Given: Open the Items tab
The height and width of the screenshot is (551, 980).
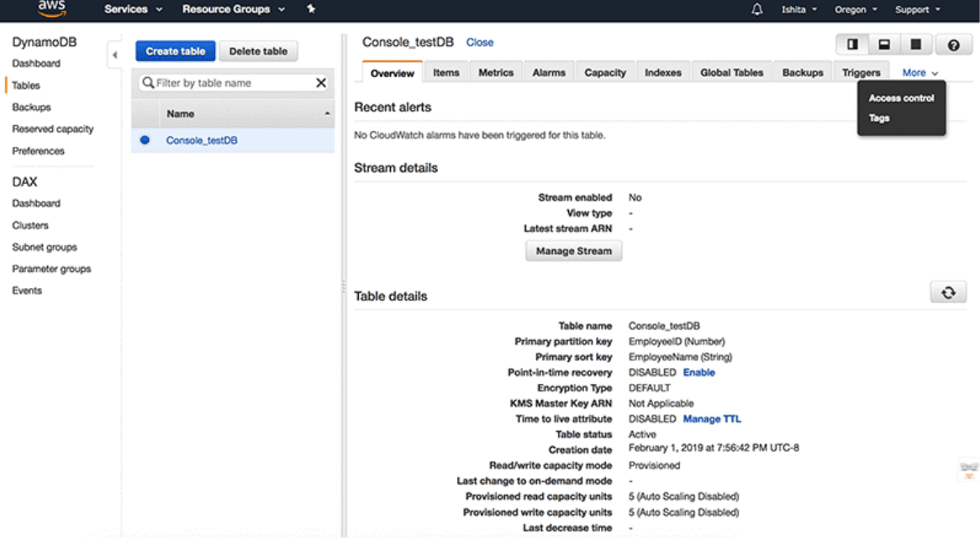Looking at the screenshot, I should click(x=446, y=72).
